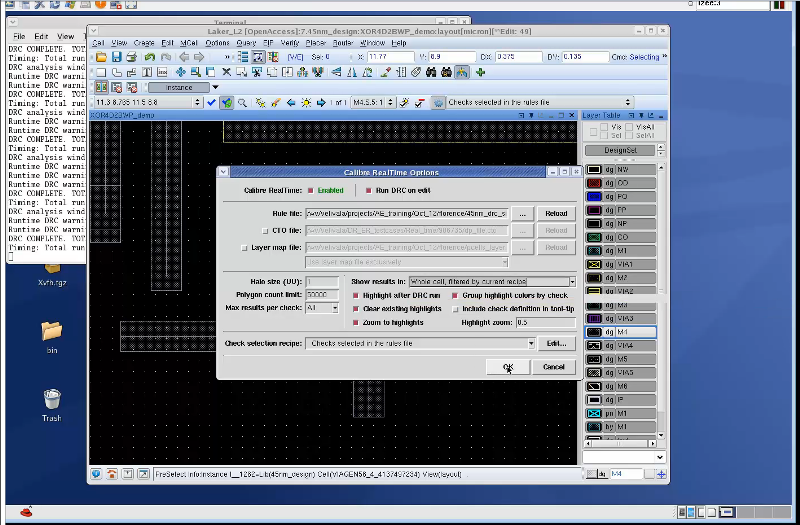The height and width of the screenshot is (525, 800).
Task: Open the Router menu
Action: pyautogui.click(x=343, y=43)
